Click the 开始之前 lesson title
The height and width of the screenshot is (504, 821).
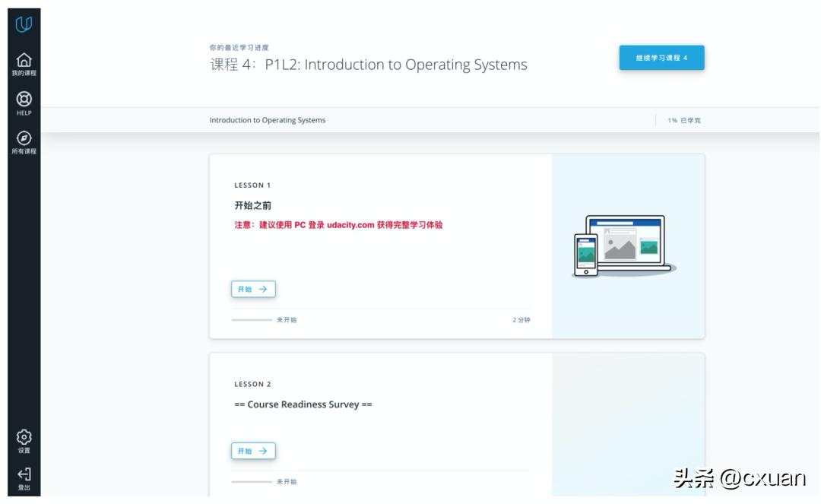coord(253,205)
